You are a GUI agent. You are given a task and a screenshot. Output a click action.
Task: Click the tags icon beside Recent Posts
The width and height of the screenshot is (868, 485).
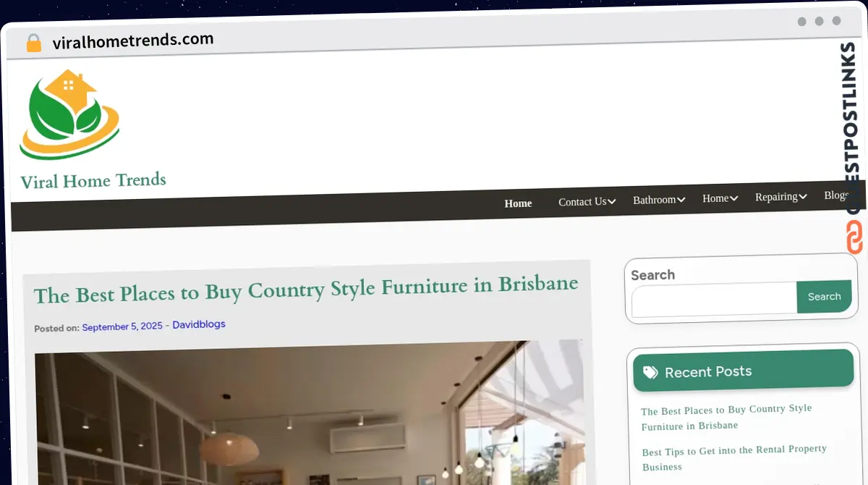coord(650,373)
